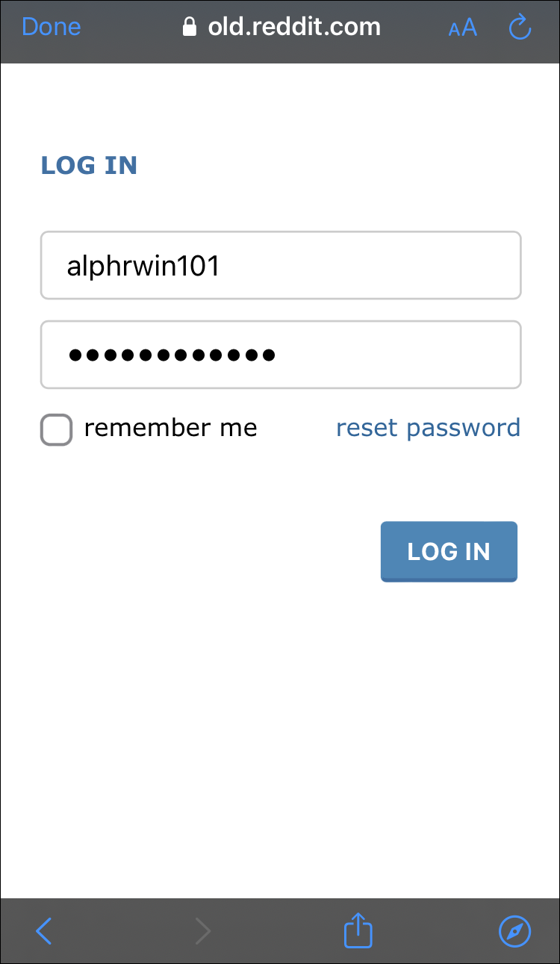This screenshot has height=964, width=560.
Task: Tap Done to close the browser view
Action: (x=51, y=28)
